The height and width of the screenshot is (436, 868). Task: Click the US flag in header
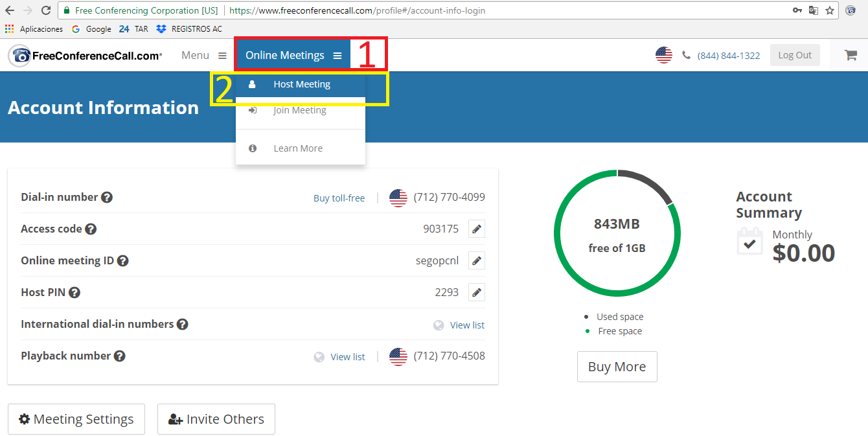click(x=664, y=56)
